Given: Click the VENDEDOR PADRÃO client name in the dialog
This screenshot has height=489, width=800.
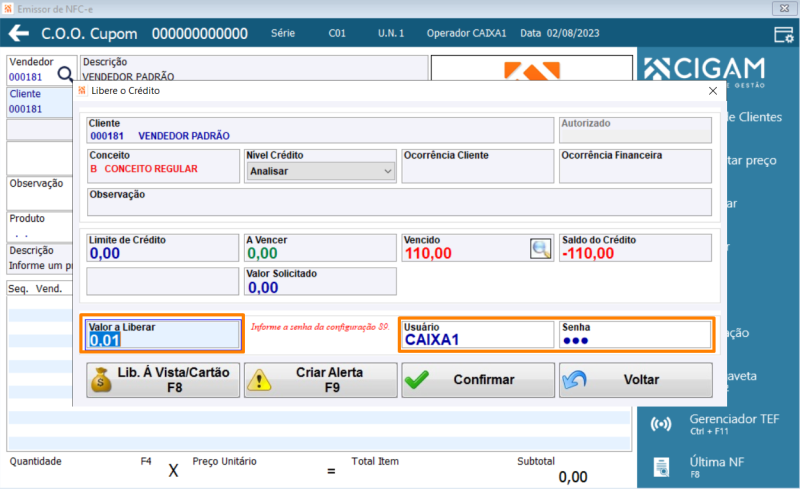Looking at the screenshot, I should 184,136.
